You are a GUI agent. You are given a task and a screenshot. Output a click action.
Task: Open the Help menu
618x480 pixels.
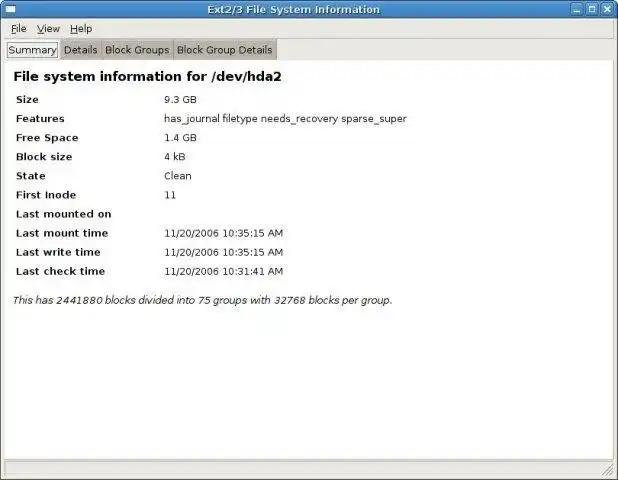pyautogui.click(x=81, y=29)
